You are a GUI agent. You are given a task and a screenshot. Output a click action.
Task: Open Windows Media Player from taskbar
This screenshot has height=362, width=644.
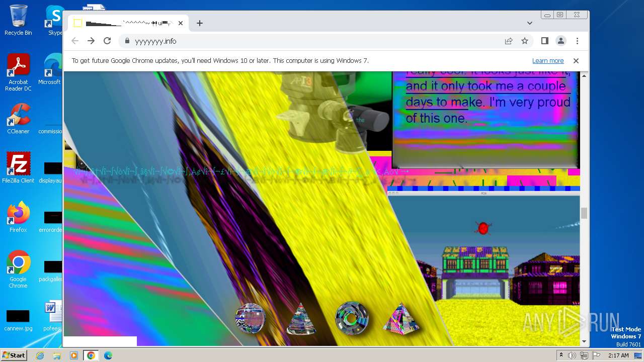coord(74,355)
